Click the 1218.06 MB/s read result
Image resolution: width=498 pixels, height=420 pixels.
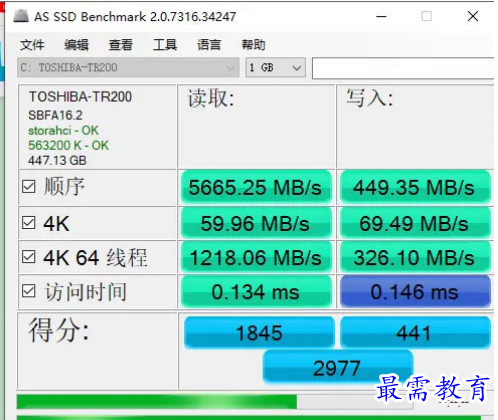click(x=256, y=257)
